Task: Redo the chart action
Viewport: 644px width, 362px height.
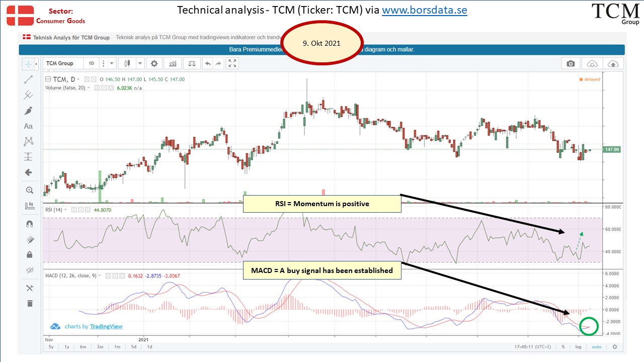Action: point(218,63)
